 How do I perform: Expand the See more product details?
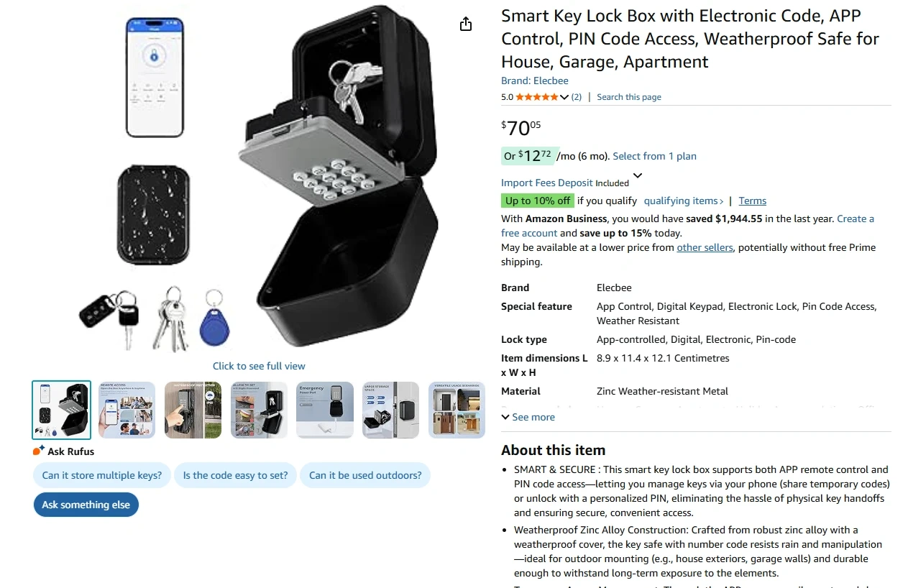(528, 417)
